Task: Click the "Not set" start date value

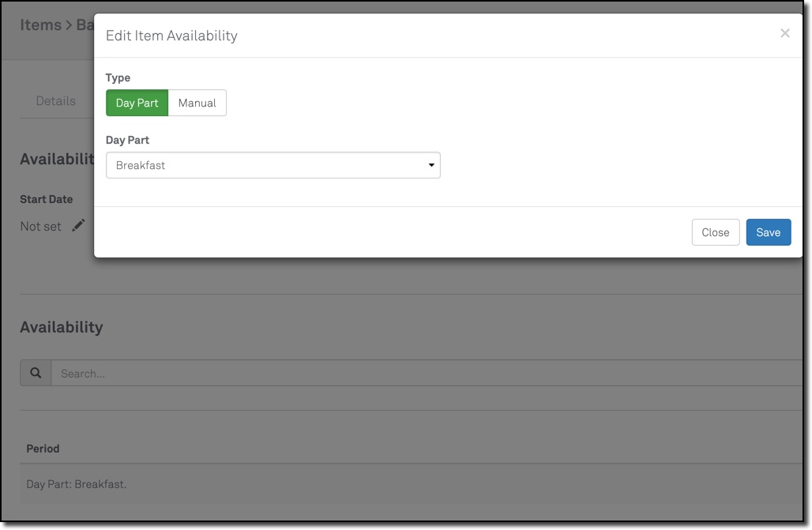Action: click(40, 227)
